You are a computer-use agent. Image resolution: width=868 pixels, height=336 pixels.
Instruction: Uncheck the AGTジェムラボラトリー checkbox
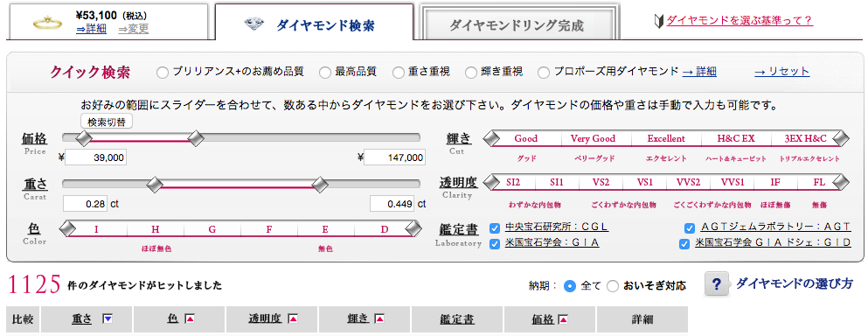pos(689,227)
